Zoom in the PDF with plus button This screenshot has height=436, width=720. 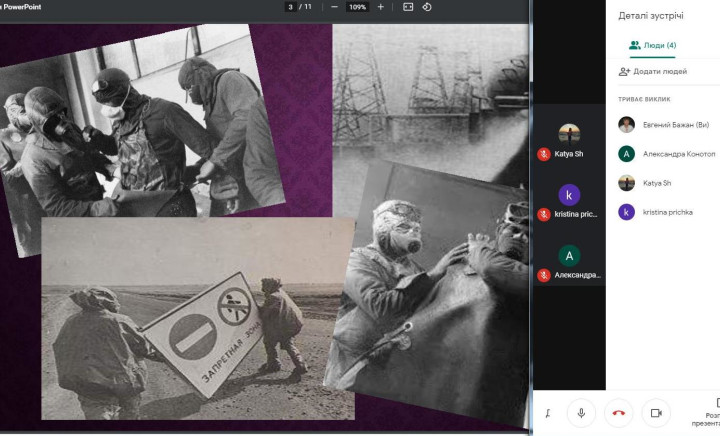[380, 7]
